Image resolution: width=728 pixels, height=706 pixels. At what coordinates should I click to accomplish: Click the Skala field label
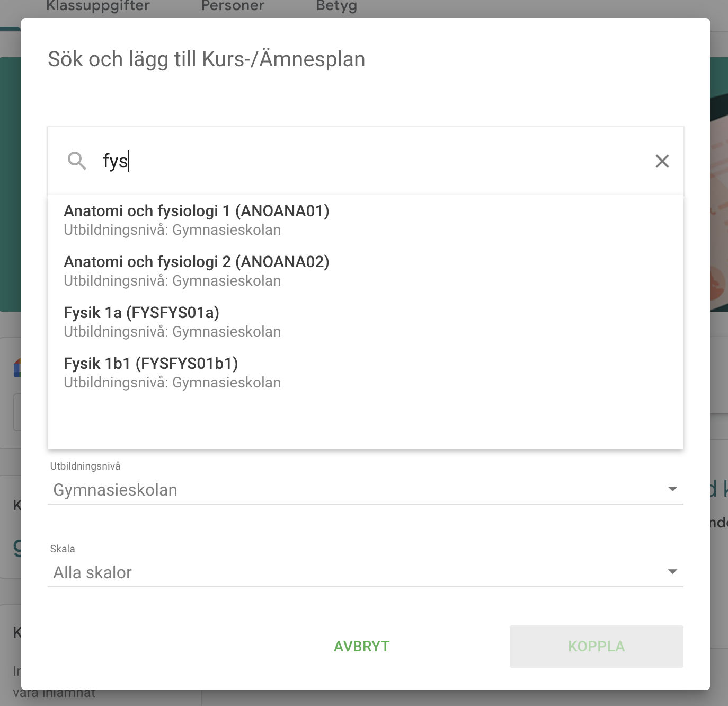pos(63,549)
